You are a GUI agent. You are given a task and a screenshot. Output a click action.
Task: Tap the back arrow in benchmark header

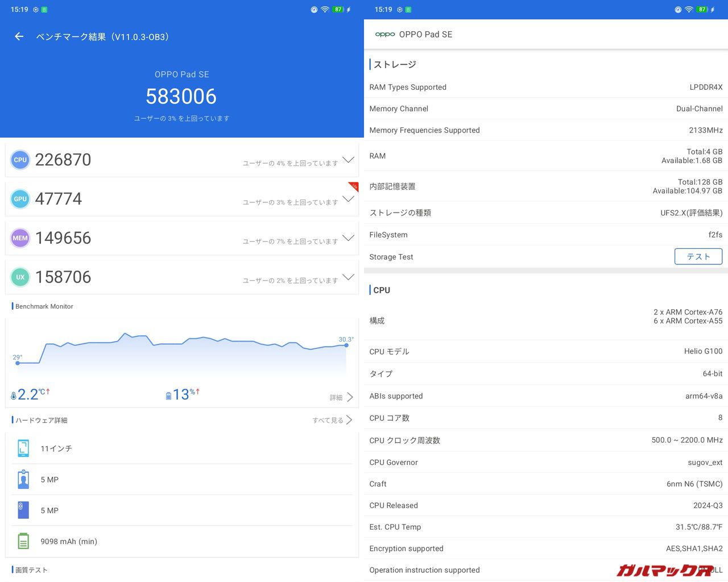19,36
